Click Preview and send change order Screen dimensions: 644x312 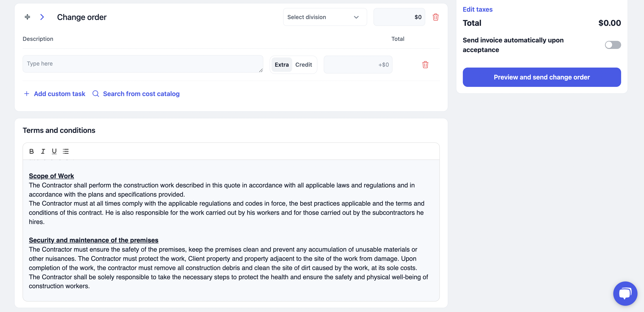(x=542, y=77)
